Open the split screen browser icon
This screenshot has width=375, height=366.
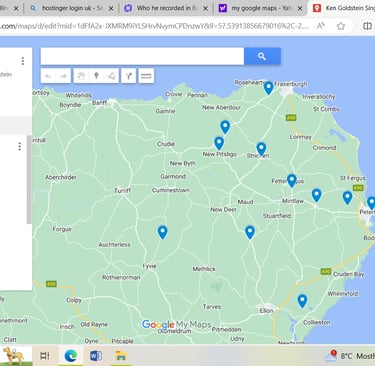click(x=367, y=26)
